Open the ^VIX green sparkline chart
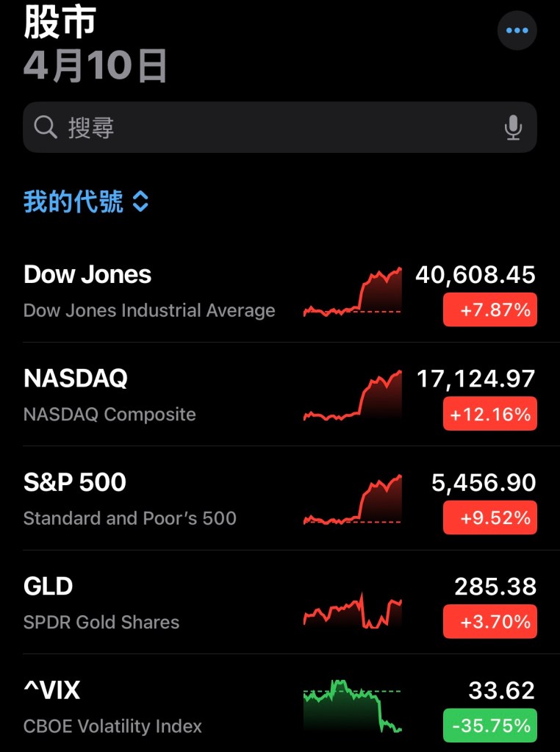The height and width of the screenshot is (752, 560). [x=353, y=707]
